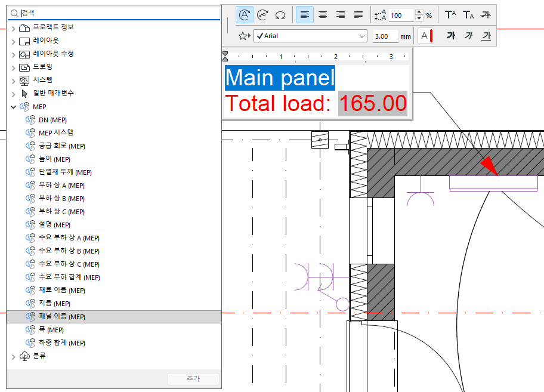
Task: Toggle subscript formatting
Action: (x=468, y=15)
